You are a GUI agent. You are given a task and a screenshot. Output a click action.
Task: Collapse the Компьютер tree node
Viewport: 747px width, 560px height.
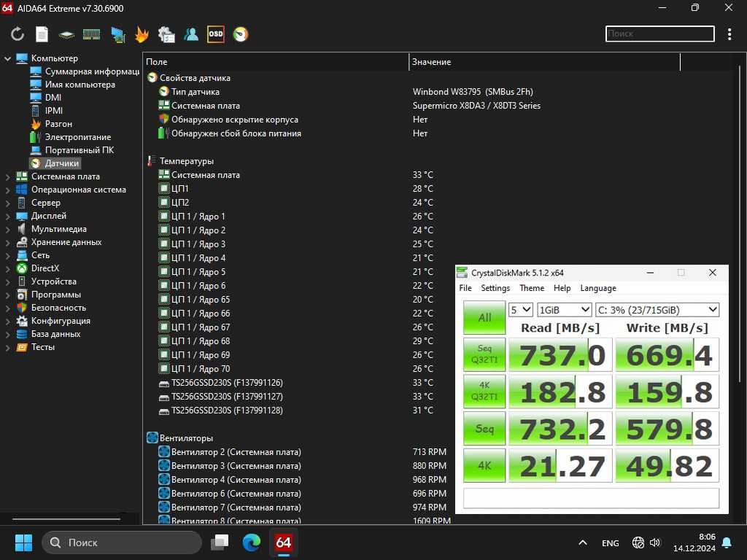click(x=7, y=58)
